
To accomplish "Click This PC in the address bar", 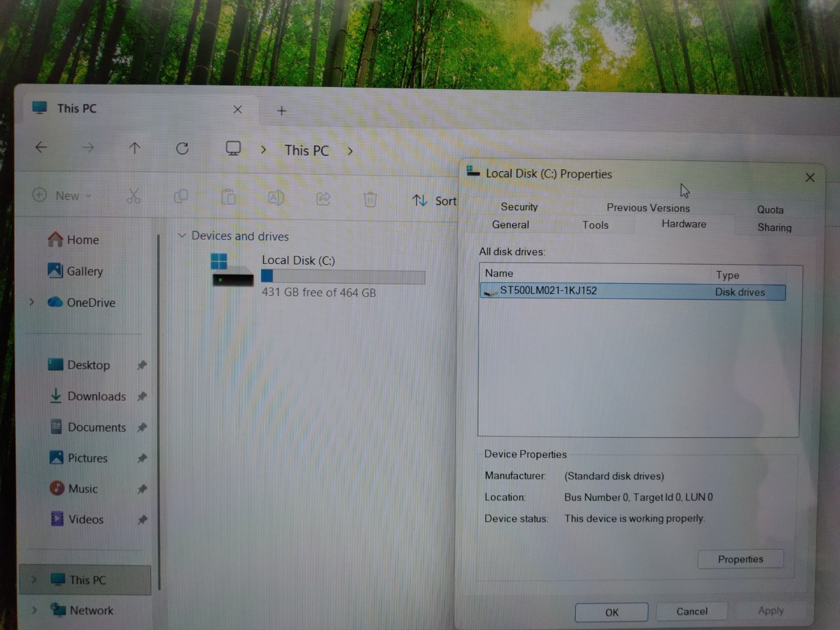I will coord(307,151).
